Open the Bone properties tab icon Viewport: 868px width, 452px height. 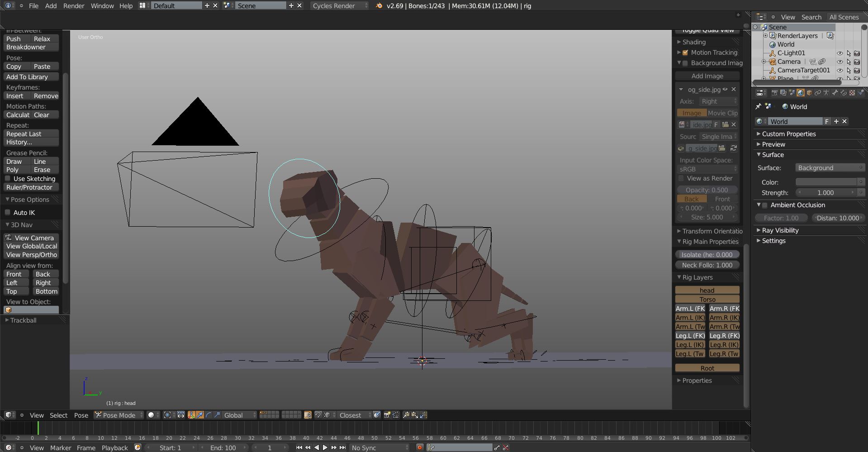pos(835,93)
